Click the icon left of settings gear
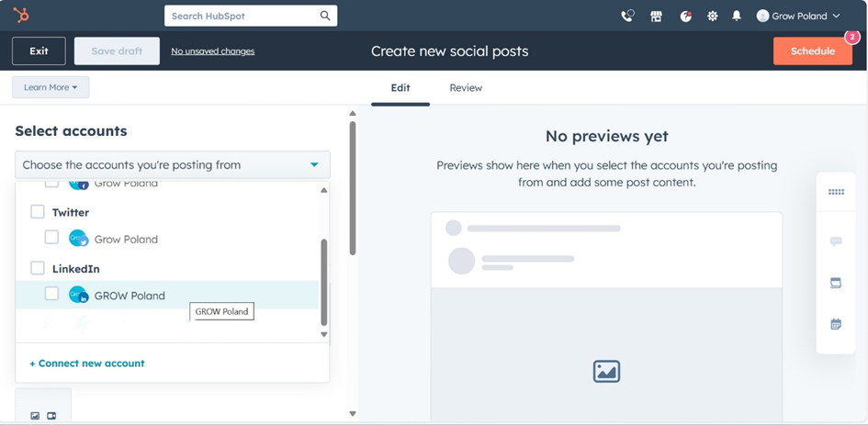 click(x=686, y=16)
